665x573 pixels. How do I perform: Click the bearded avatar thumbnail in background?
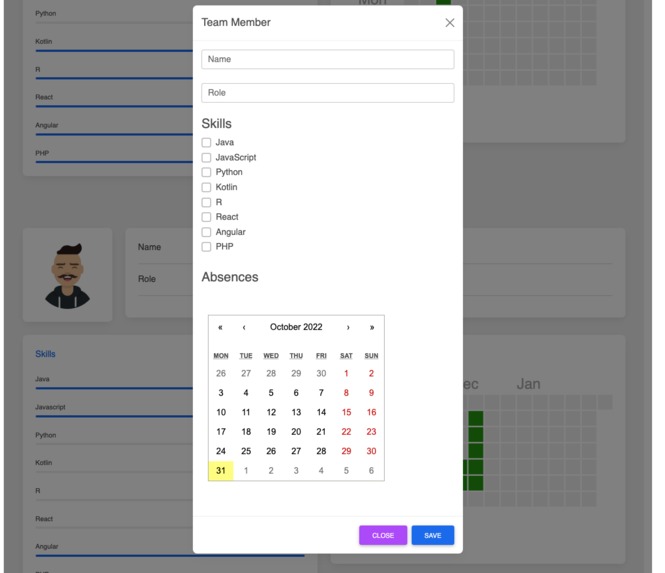67,275
